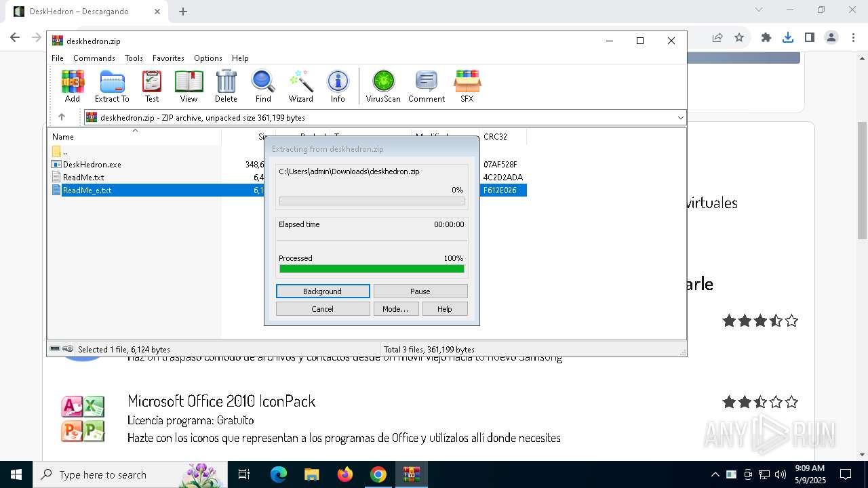Select the Find magnifier icon
The image size is (868, 488).
[x=263, y=86]
